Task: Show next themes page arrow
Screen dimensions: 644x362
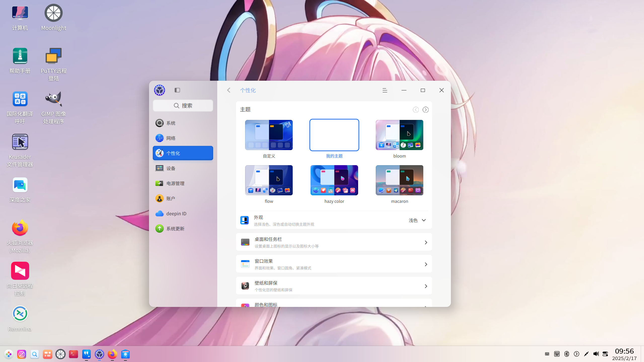Action: 425,110
